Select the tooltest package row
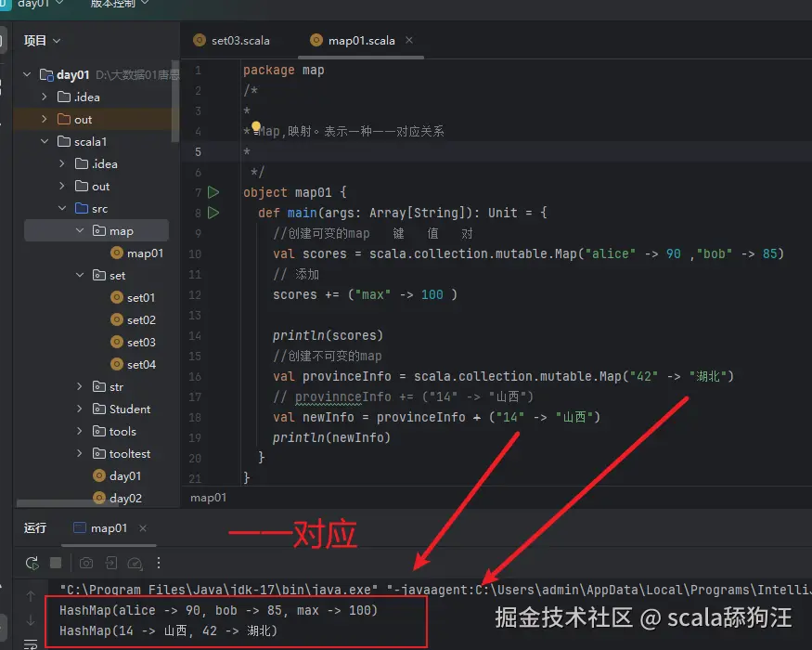812x650 pixels. tap(97, 453)
